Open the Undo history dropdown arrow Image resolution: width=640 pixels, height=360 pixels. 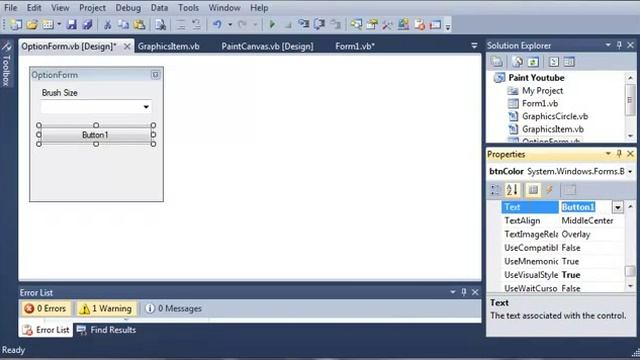pyautogui.click(x=230, y=25)
